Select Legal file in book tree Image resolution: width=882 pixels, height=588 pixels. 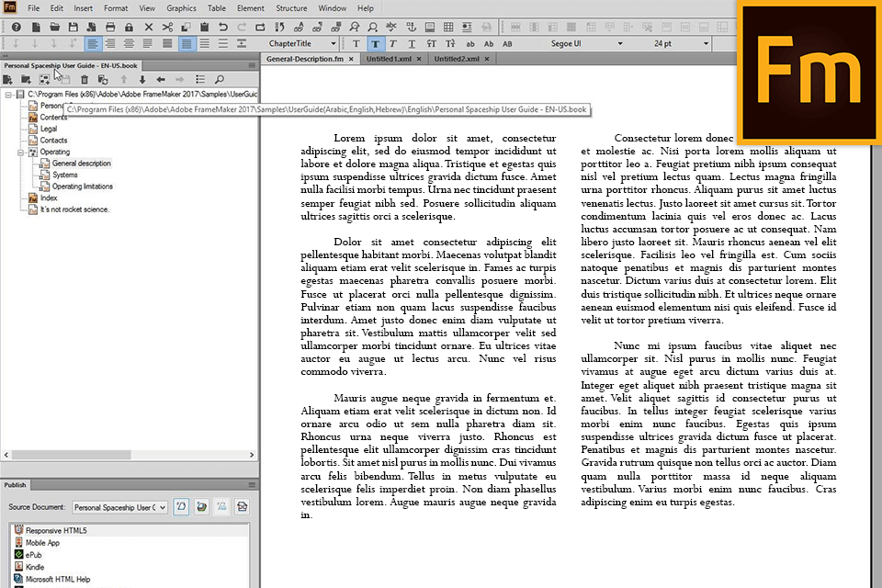pos(49,129)
